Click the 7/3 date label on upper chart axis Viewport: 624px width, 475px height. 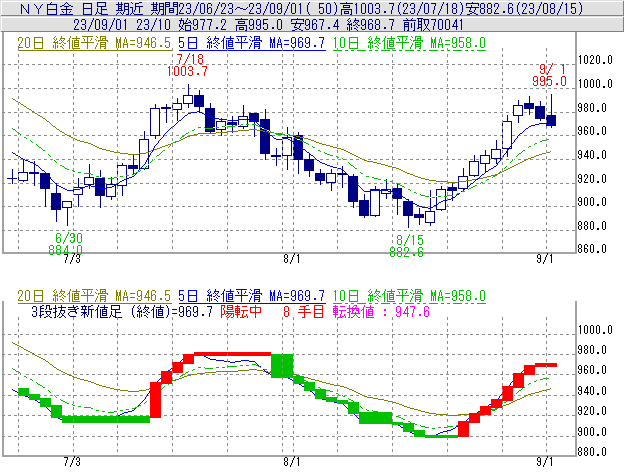click(x=72, y=259)
